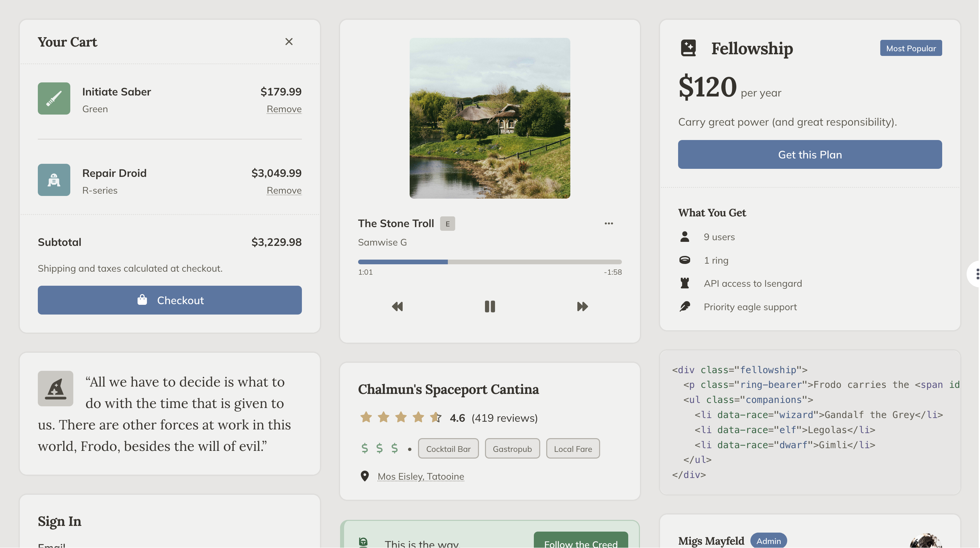
Task: Click the green Initiate Saber icon
Action: pos(54,98)
